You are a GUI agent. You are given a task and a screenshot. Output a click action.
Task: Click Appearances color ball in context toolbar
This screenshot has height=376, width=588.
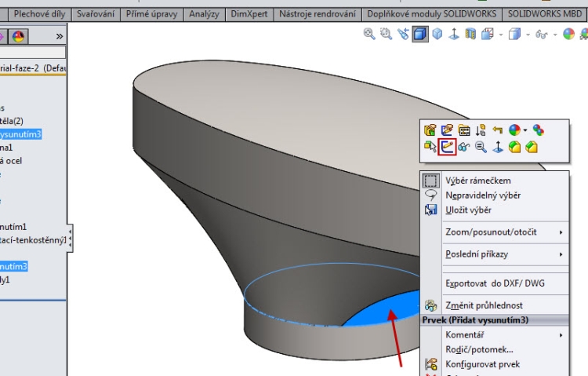tap(514, 130)
